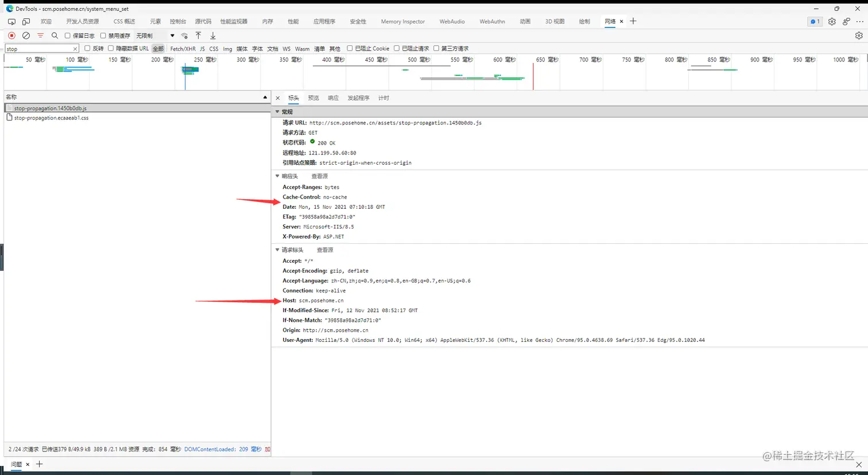Close the request details pane
This screenshot has height=475, width=868.
coord(278,98)
